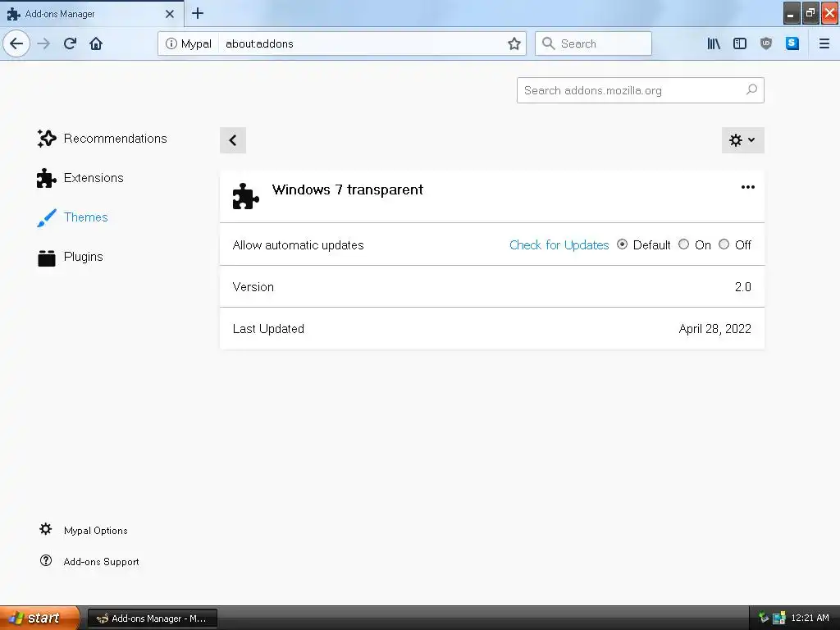
Task: Click the 12:21 AM system clock
Action: [x=810, y=618]
